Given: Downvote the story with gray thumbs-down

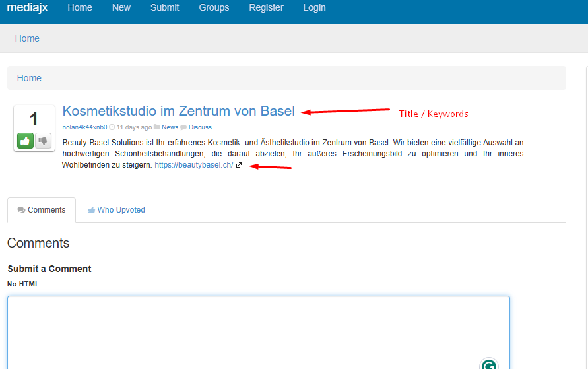Looking at the screenshot, I should (43, 141).
